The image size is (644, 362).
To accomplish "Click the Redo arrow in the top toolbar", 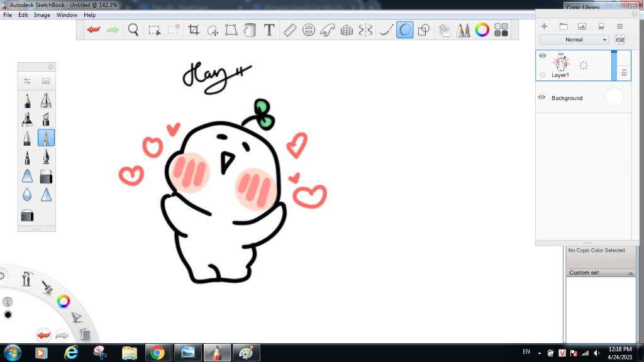I will coord(113,30).
